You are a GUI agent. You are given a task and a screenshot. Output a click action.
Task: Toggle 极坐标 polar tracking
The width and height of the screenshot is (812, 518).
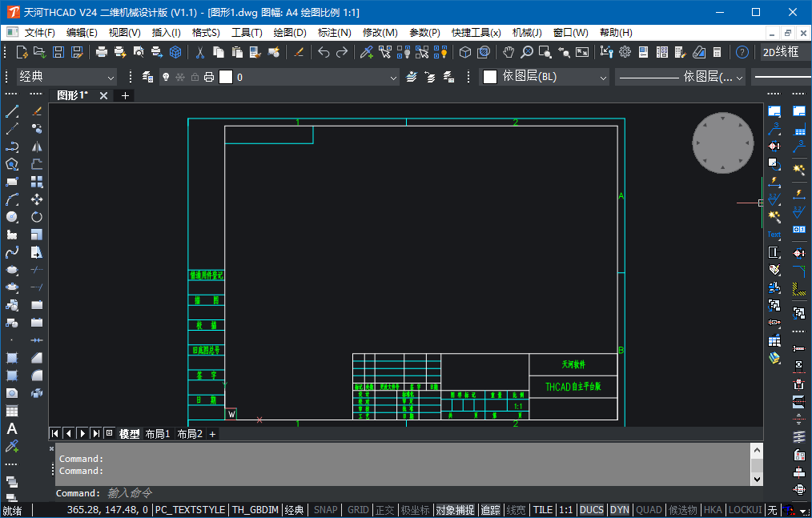point(416,510)
